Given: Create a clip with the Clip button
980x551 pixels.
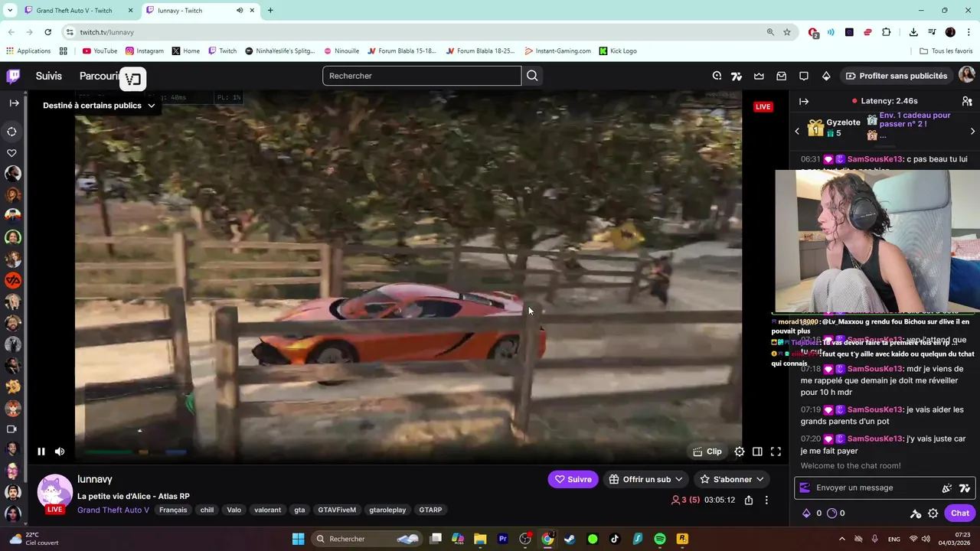Looking at the screenshot, I should click(707, 452).
